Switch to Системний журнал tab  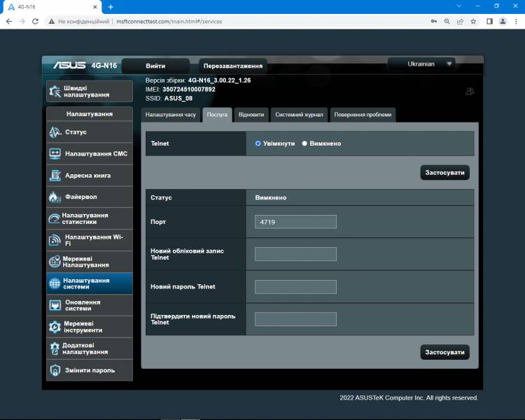tap(299, 115)
